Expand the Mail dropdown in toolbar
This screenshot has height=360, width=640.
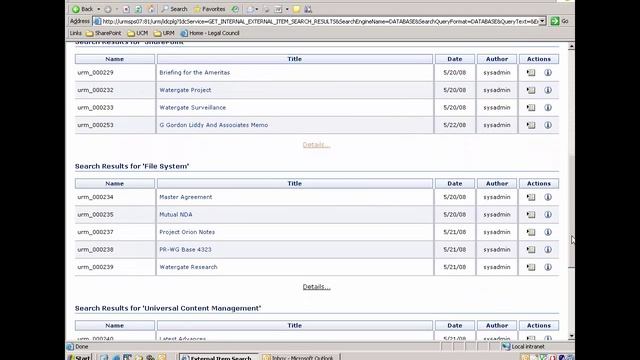click(256, 9)
